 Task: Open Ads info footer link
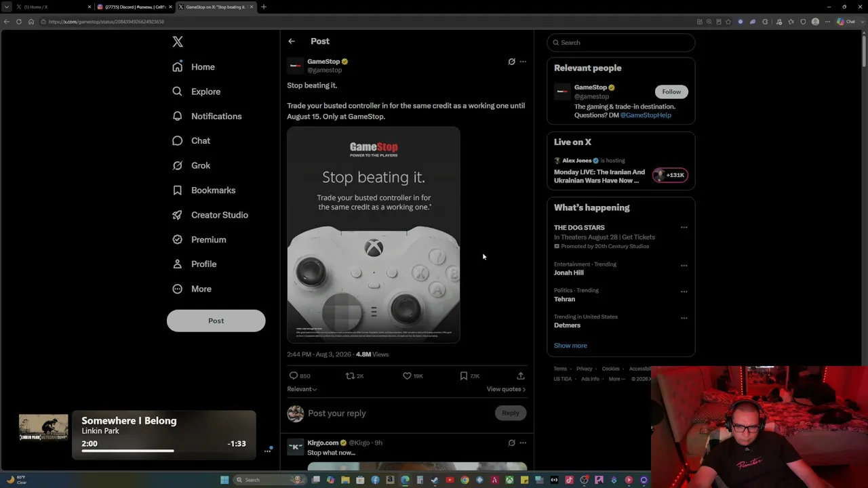click(590, 379)
